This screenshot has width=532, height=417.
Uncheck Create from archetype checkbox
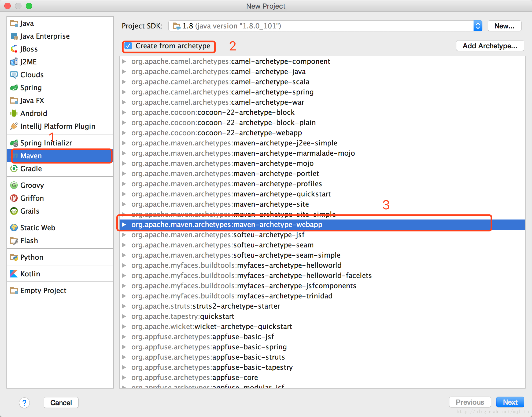click(128, 46)
